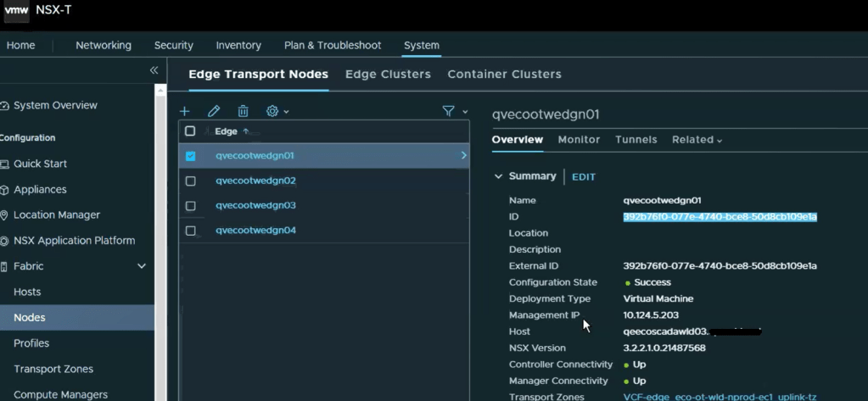Sort list by Edge column header
868x401 pixels.
(227, 131)
